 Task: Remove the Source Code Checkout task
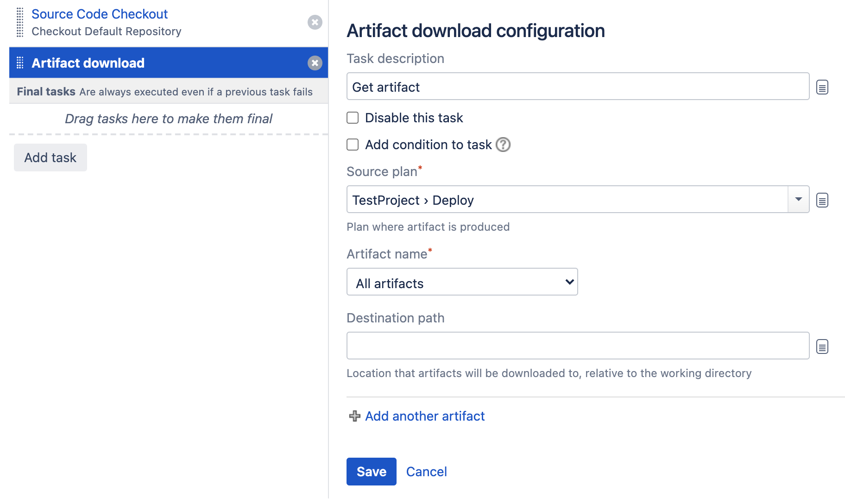coord(315,22)
